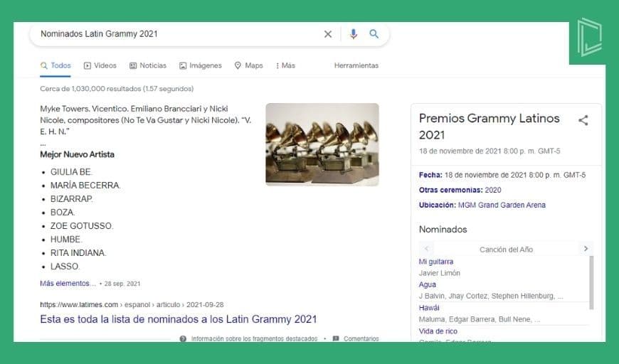The width and height of the screenshot is (619, 364).
Task: Click the Nominados section heading
Action: [443, 229]
